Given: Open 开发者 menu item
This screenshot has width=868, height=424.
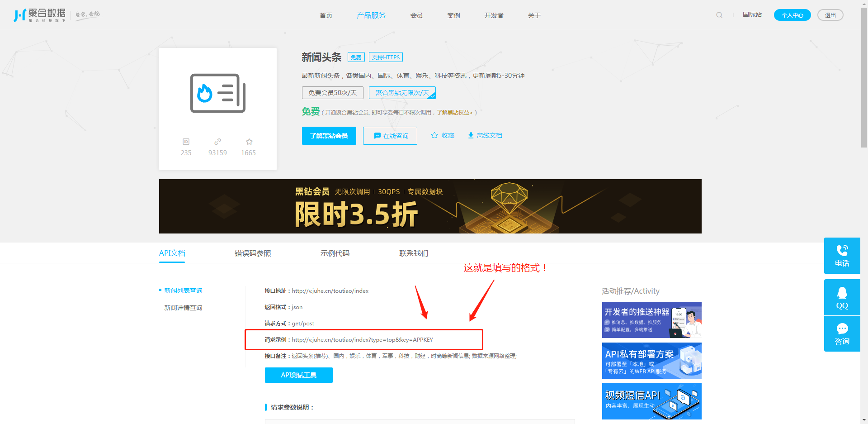Looking at the screenshot, I should (x=494, y=15).
